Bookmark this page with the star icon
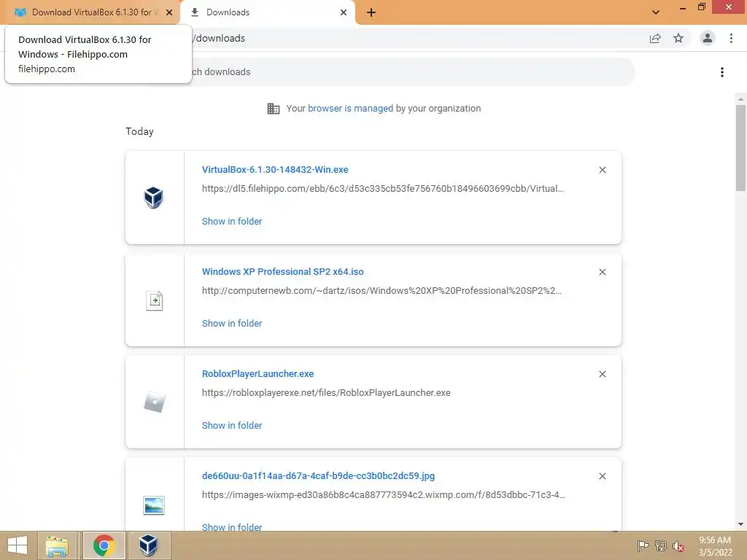 [678, 38]
